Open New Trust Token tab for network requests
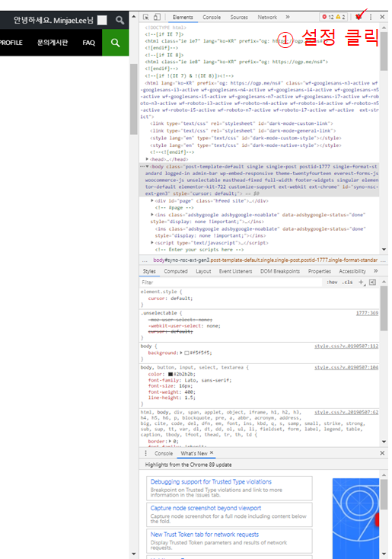392x559 pixels. tap(204, 535)
